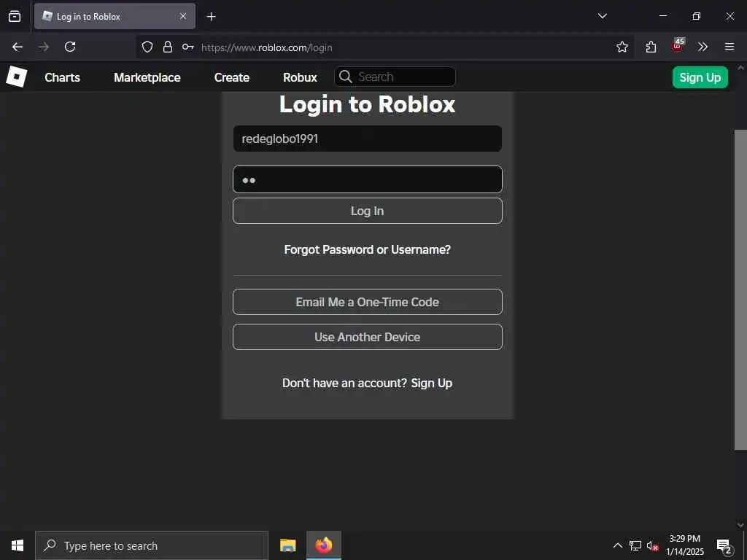The image size is (747, 560).
Task: Open the Robux navigation link
Action: [x=300, y=77]
